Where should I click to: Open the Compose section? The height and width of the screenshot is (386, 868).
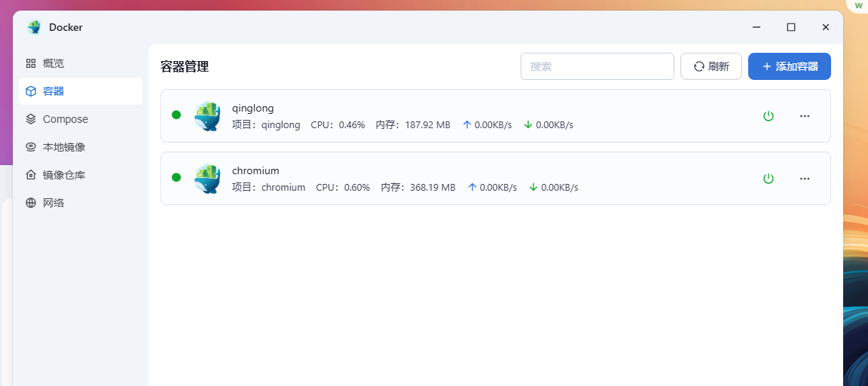pyautogui.click(x=81, y=119)
